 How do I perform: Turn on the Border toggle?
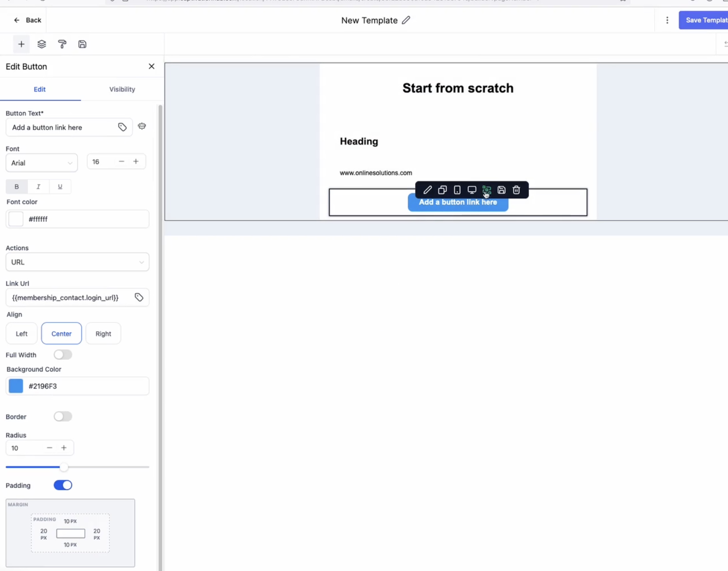(x=63, y=416)
